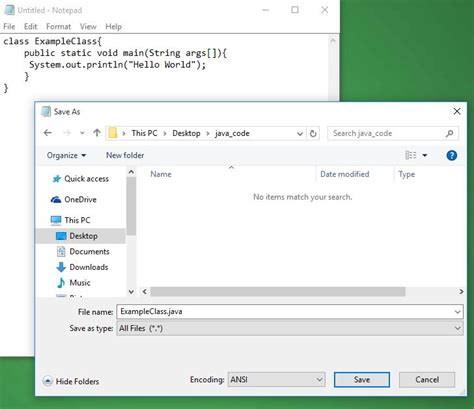Click the Notepad scroll up arrow

[333, 41]
